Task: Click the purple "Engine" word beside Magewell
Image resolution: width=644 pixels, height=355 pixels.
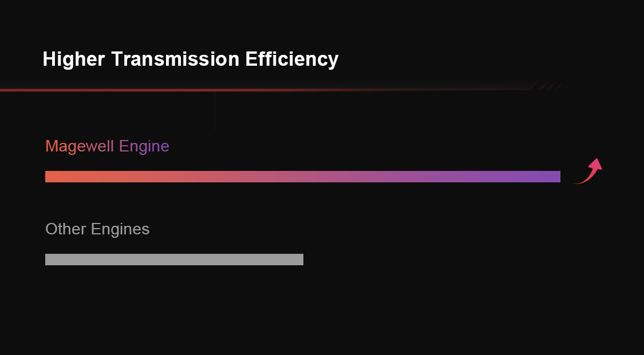Action: tap(144, 146)
